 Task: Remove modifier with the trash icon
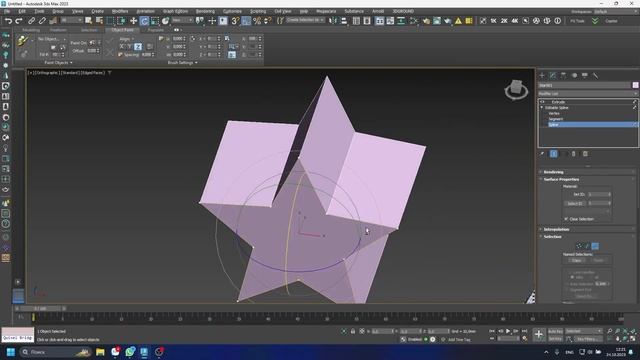[573, 154]
